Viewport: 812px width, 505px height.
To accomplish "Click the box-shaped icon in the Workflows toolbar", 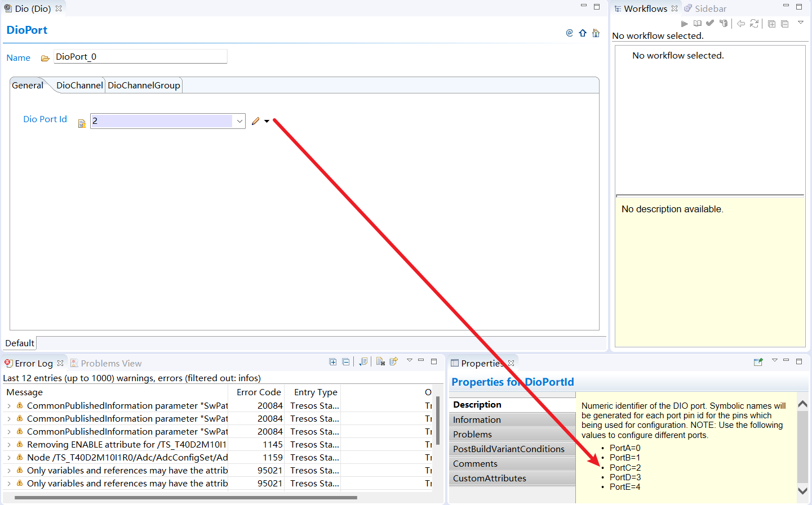I will pyautogui.click(x=724, y=24).
